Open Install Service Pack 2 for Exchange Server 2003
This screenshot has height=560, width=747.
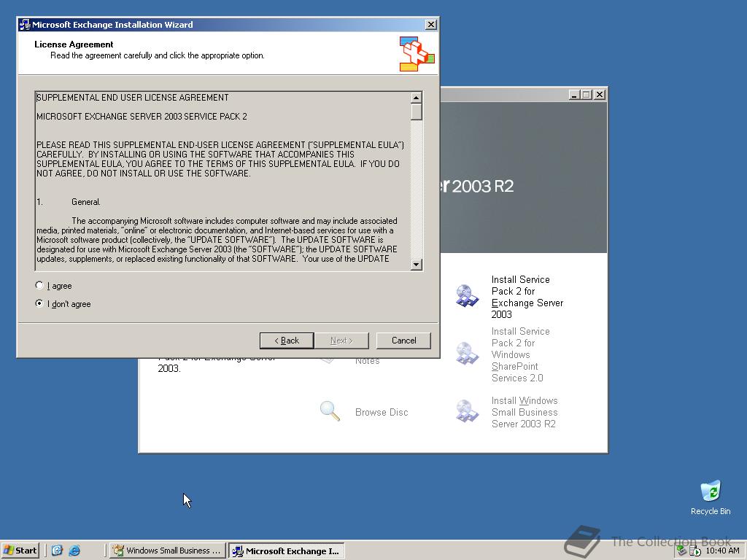tap(527, 297)
